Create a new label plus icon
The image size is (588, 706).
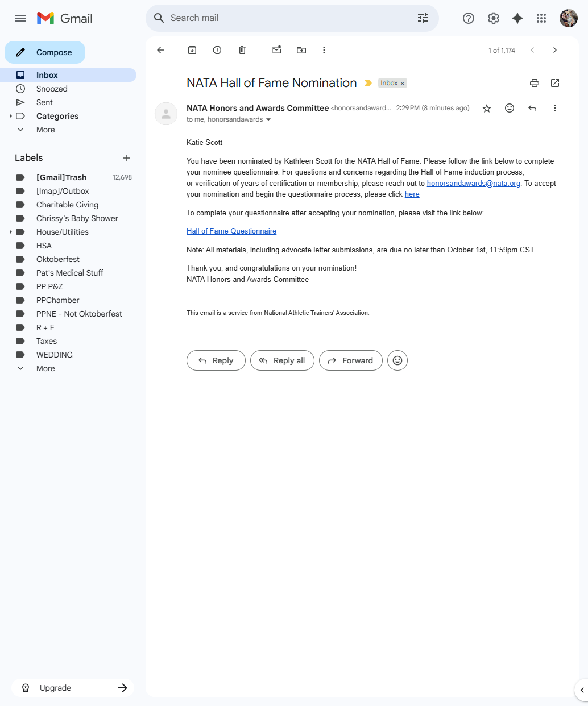tap(126, 158)
